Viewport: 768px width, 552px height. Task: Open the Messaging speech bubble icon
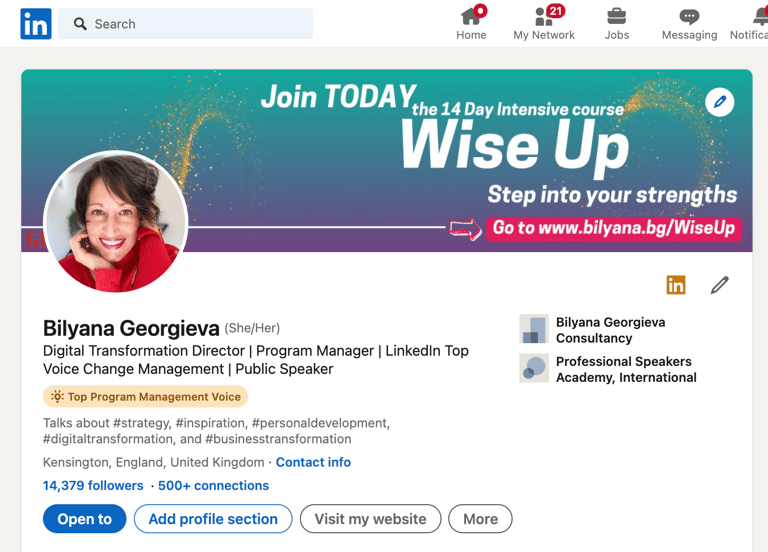click(689, 17)
